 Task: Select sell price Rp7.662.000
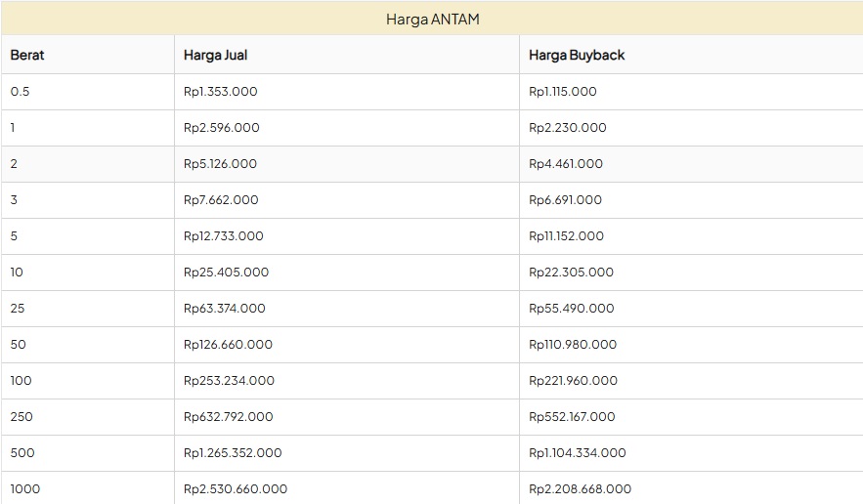coord(221,200)
